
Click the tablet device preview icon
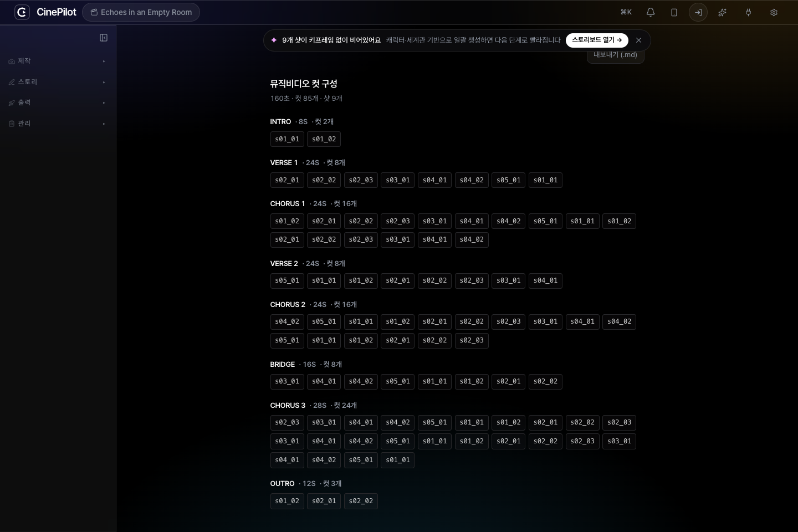tap(674, 12)
